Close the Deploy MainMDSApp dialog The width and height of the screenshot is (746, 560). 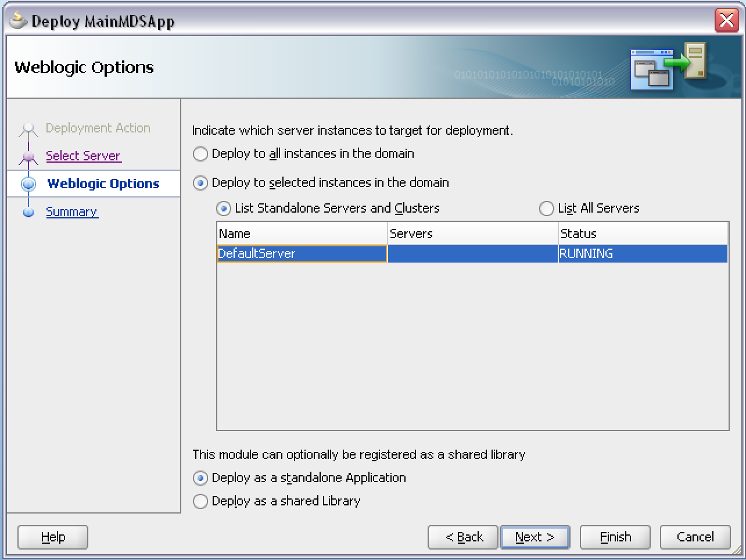(726, 20)
